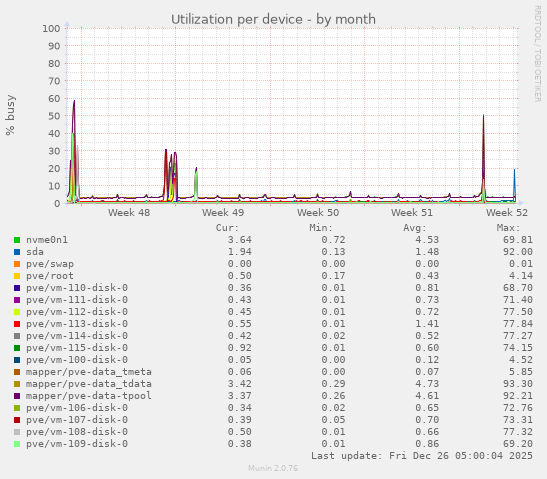Click the sda blue legend swatch
The width and height of the screenshot is (547, 479).
coord(17,252)
